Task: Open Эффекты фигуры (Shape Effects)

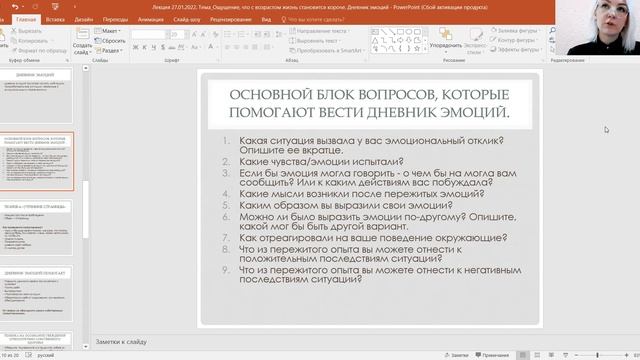Action: pos(517,49)
